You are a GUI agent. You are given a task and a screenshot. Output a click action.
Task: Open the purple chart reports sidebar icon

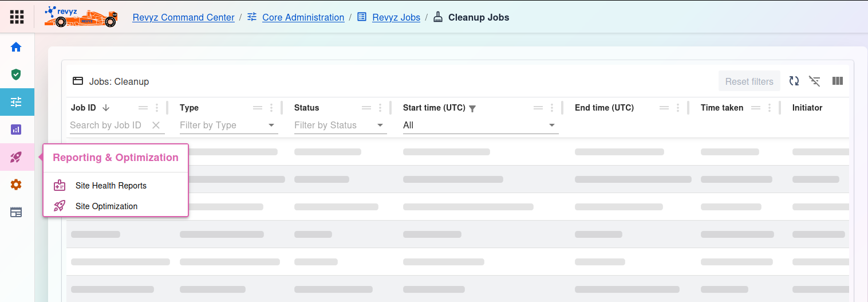point(16,130)
